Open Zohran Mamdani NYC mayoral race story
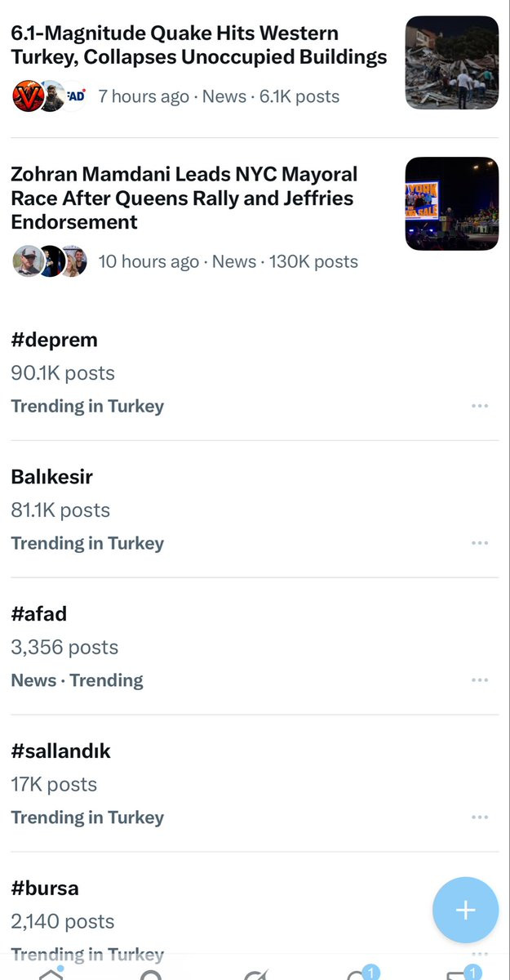The image size is (510, 980). [x=184, y=198]
